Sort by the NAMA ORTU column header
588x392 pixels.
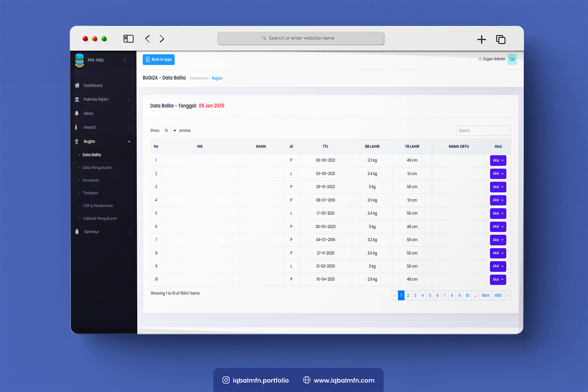[459, 146]
